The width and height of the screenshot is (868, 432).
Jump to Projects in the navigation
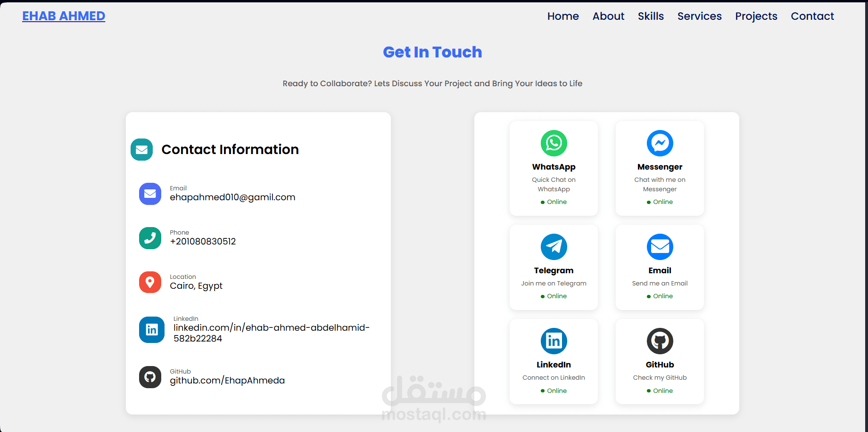point(756,16)
